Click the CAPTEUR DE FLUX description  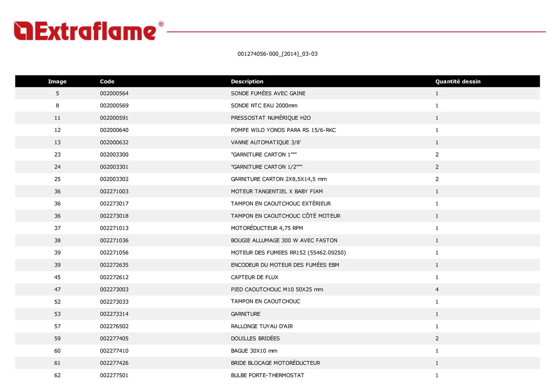[254, 277]
